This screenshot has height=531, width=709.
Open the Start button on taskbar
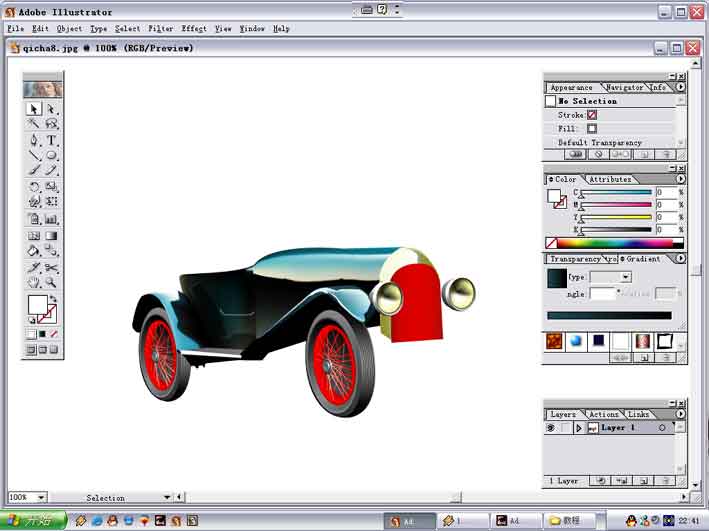[33, 520]
